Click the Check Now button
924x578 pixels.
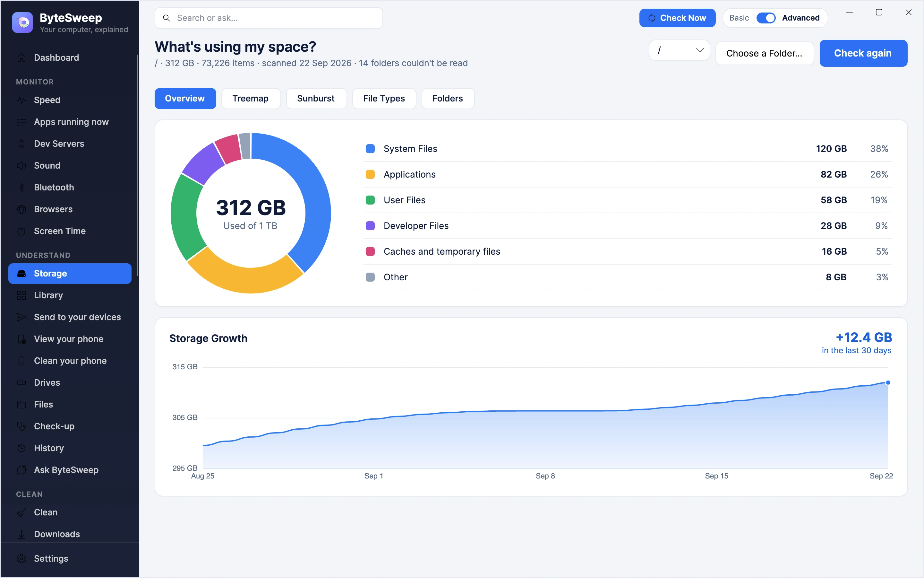(677, 18)
